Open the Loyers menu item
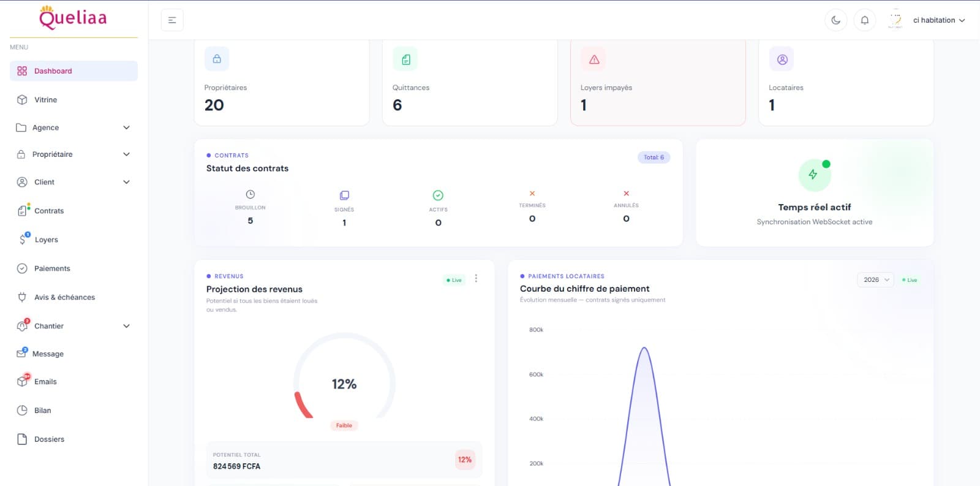980x486 pixels. (73, 240)
